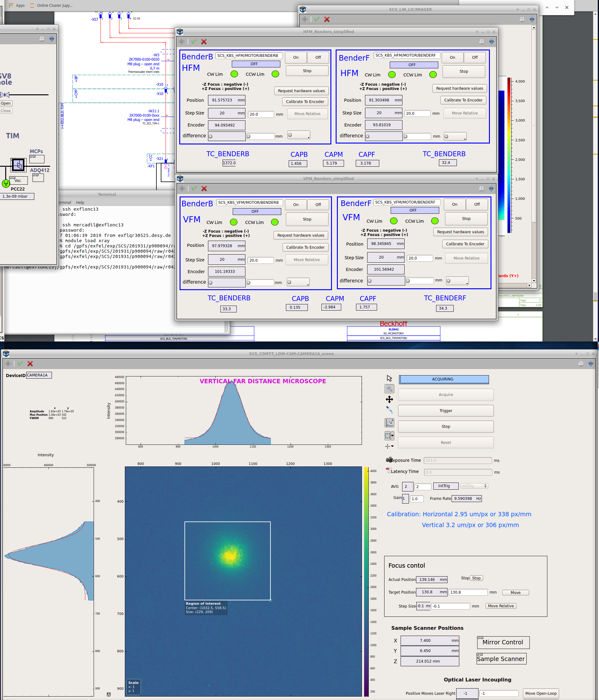Open the VFM BenderF difference dropdown
Screen dimensions: 599x700
pos(457,281)
